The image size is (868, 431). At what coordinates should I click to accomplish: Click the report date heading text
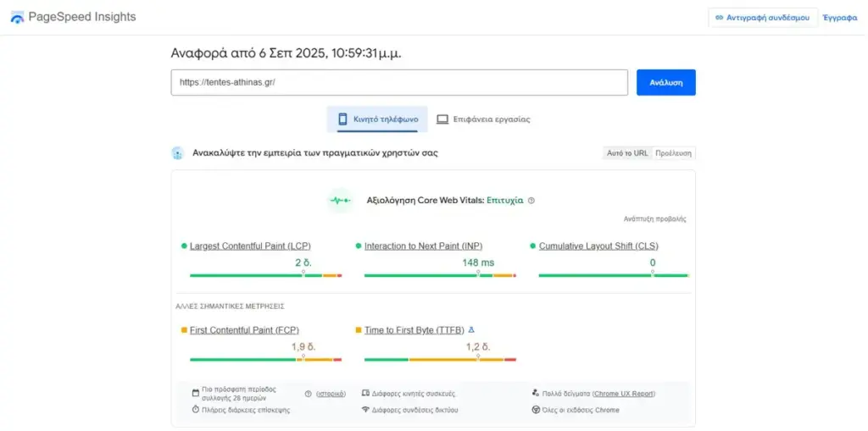click(x=287, y=53)
